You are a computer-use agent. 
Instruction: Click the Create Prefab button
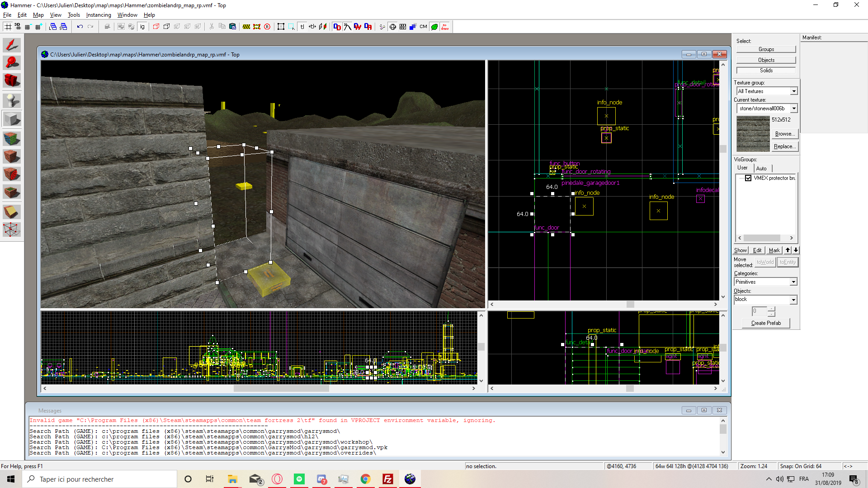pos(766,323)
